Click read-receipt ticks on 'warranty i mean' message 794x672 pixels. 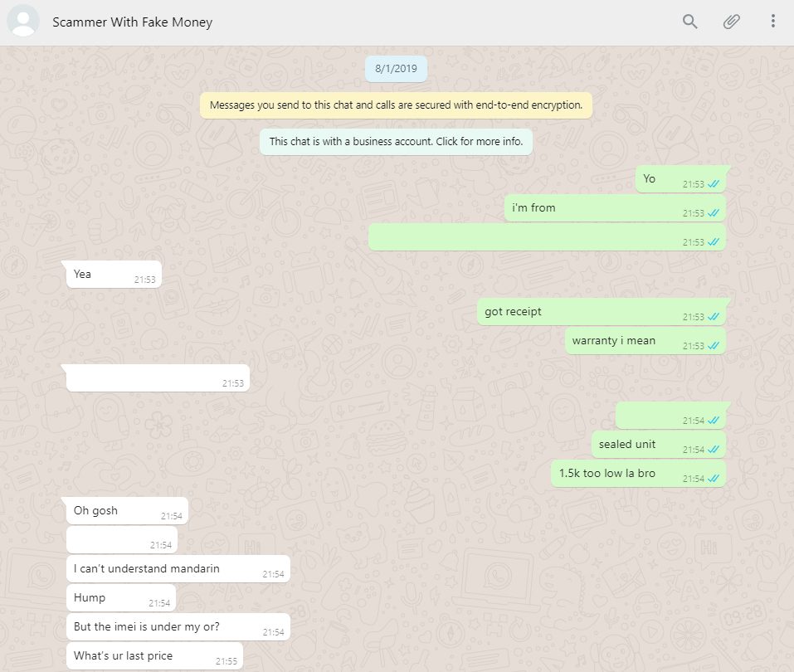(714, 346)
